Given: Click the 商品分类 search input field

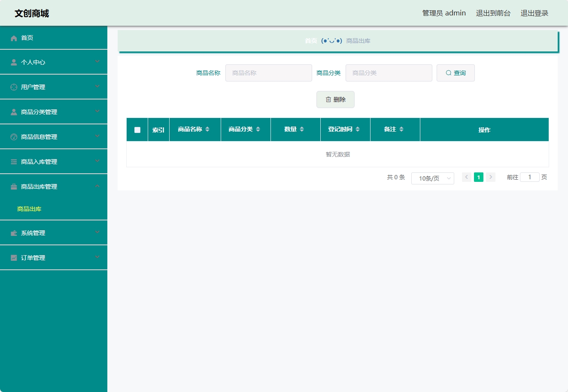Looking at the screenshot, I should (388, 72).
